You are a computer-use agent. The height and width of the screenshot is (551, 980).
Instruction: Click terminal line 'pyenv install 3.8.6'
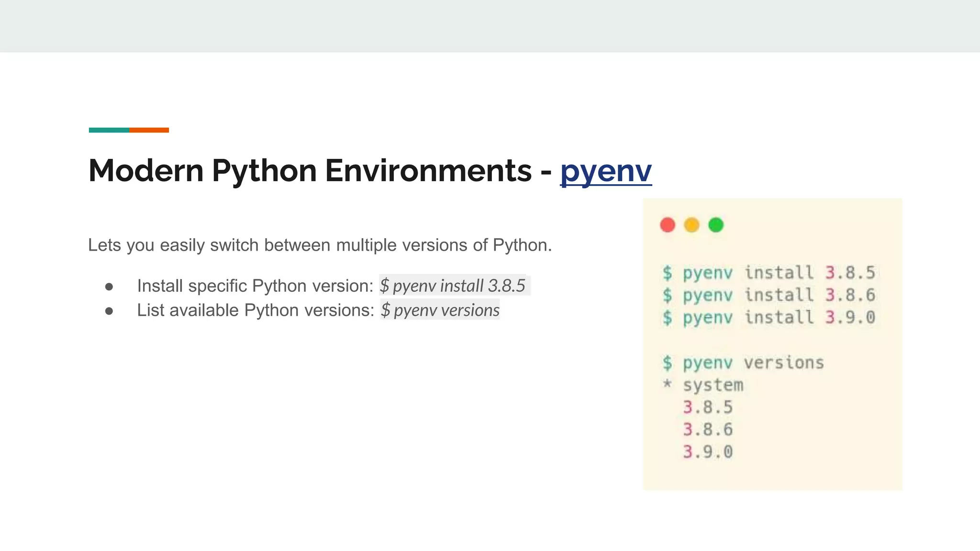point(768,295)
